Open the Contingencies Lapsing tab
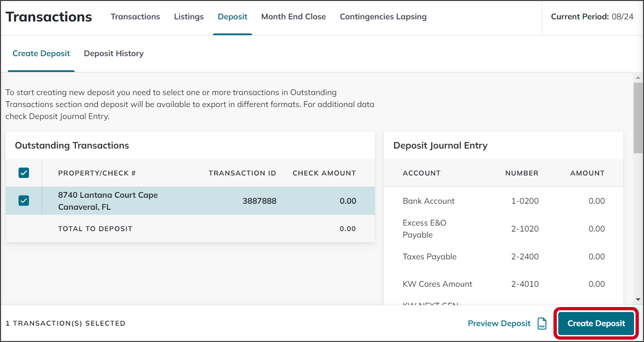The width and height of the screenshot is (644, 342). tap(383, 17)
